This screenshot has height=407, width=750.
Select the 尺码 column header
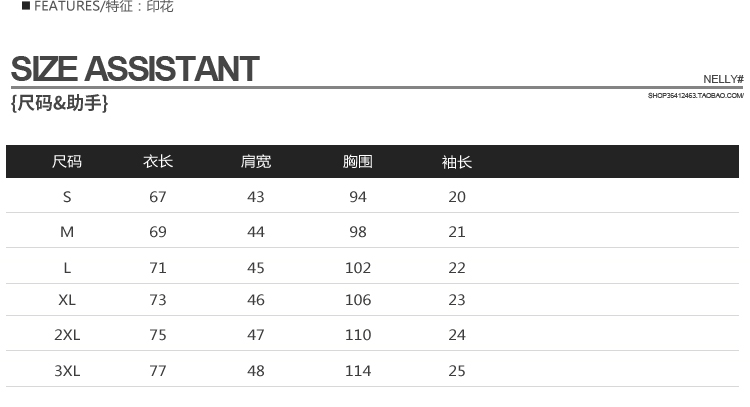click(67, 162)
